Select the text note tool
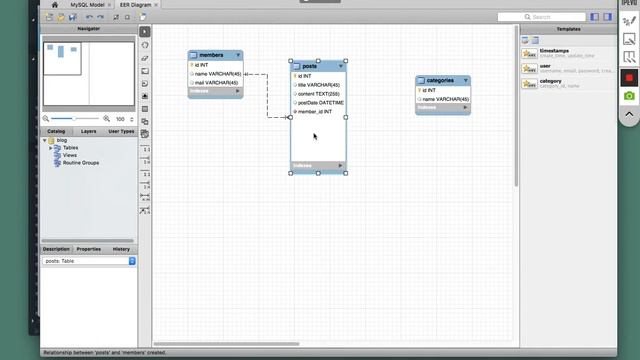 [145, 84]
